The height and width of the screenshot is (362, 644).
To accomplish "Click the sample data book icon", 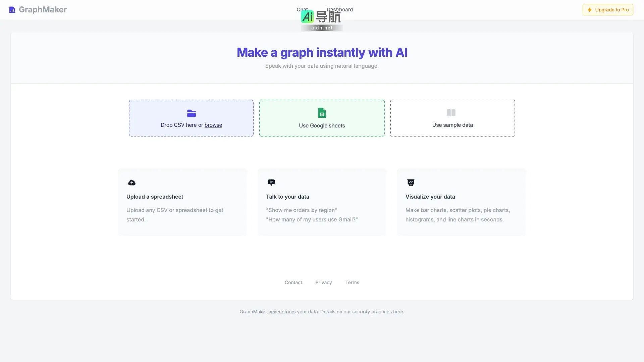I will pyautogui.click(x=451, y=113).
